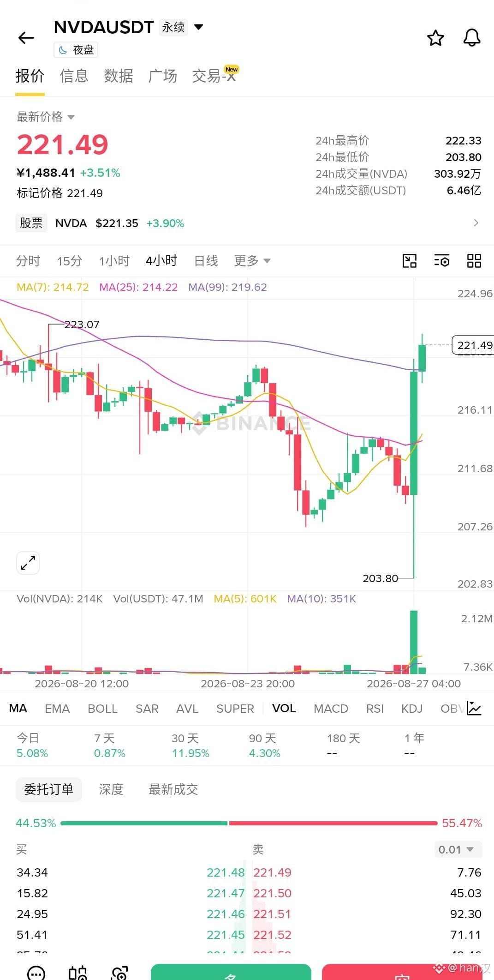Tap the green long order button
Screen dimensions: 494x980
click(231, 972)
